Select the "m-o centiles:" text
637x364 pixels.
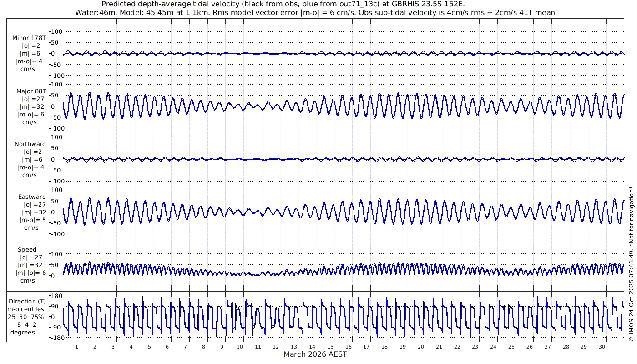[x=27, y=309]
